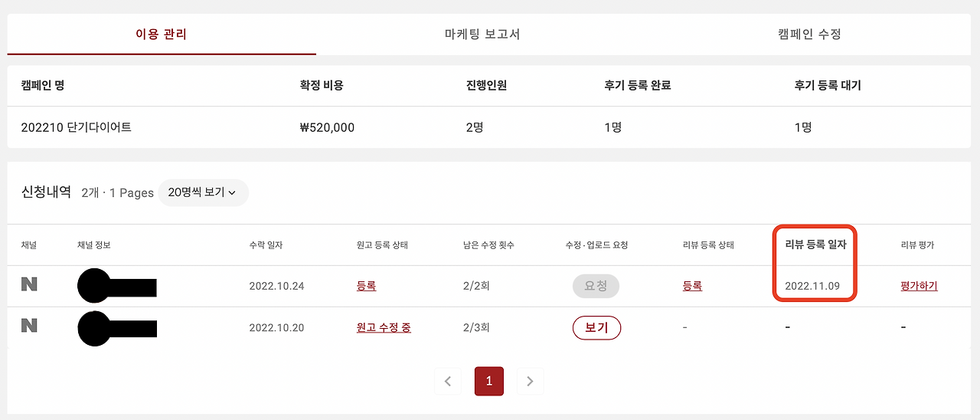Click the 보기 button in second row
The height and width of the screenshot is (420, 980).
(596, 327)
